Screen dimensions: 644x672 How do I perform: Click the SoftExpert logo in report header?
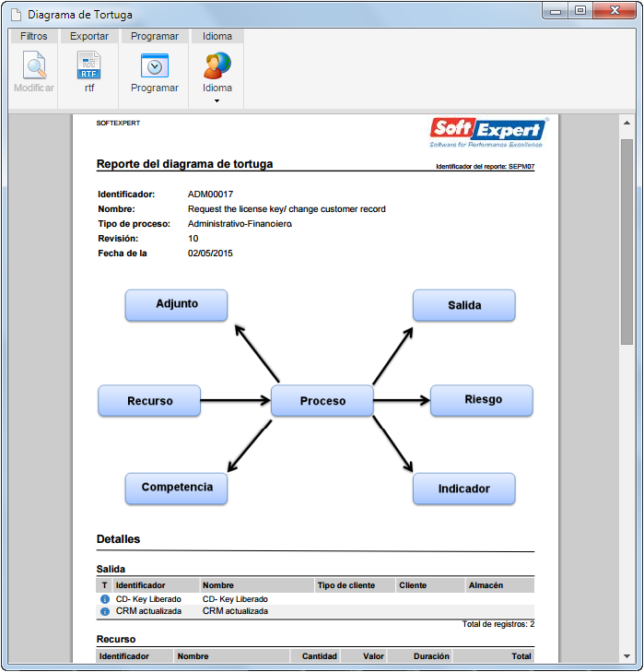pyautogui.click(x=488, y=133)
